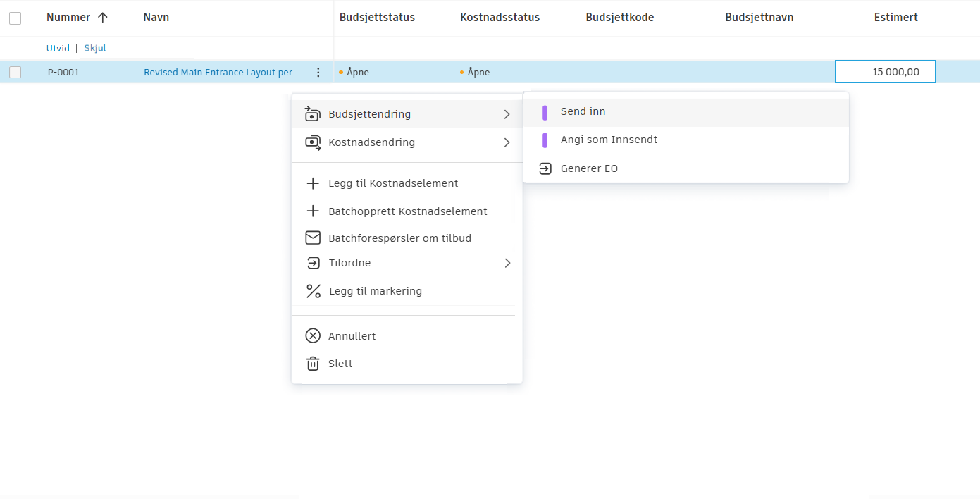The height and width of the screenshot is (499, 980).
Task: Click the Kostnadsendring icon in the menu
Action: pyautogui.click(x=313, y=142)
